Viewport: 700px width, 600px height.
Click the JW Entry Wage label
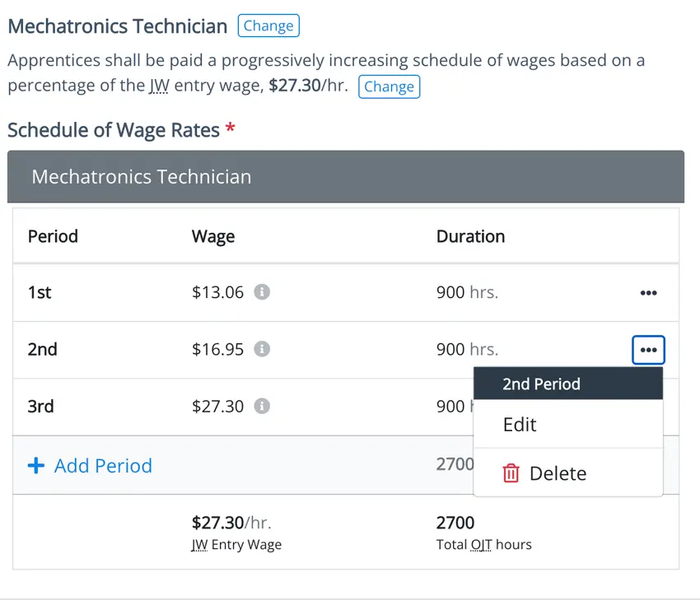pyautogui.click(x=236, y=544)
